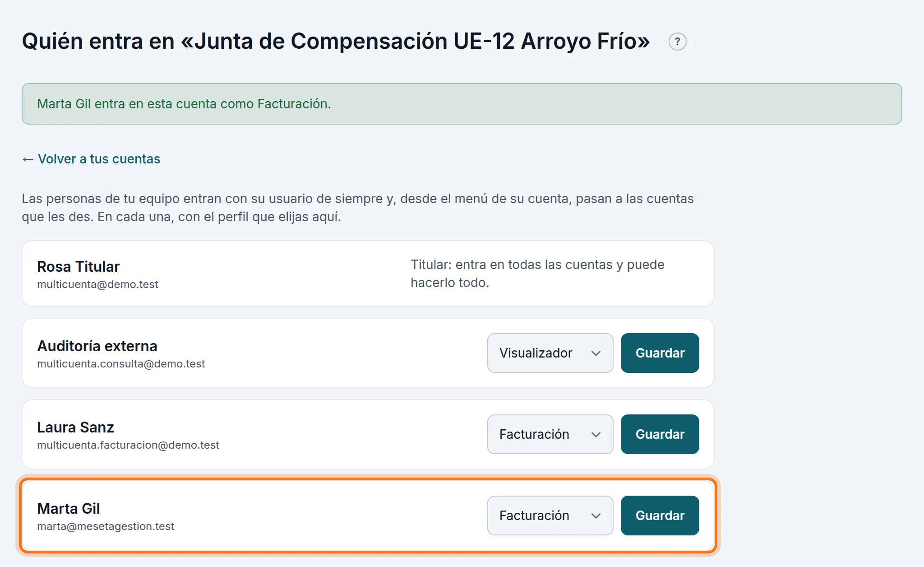Select the Rosa Titular owner card
This screenshot has width=924, height=567.
click(x=368, y=274)
